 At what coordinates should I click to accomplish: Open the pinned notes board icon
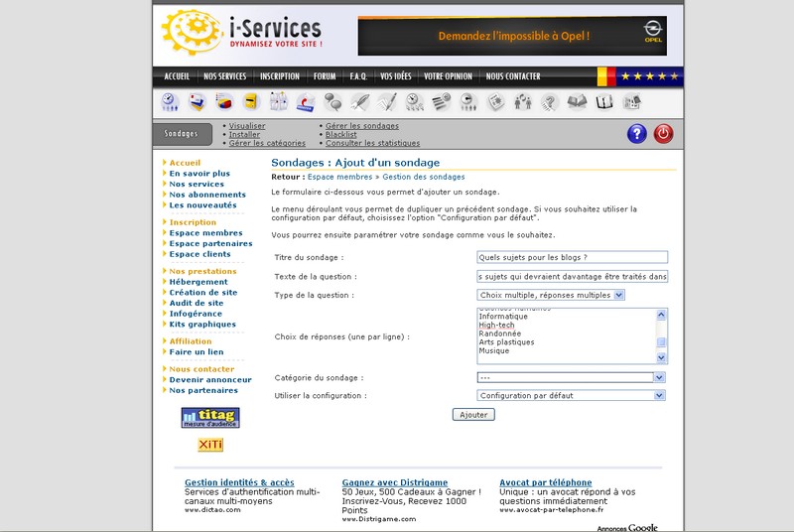point(278,102)
